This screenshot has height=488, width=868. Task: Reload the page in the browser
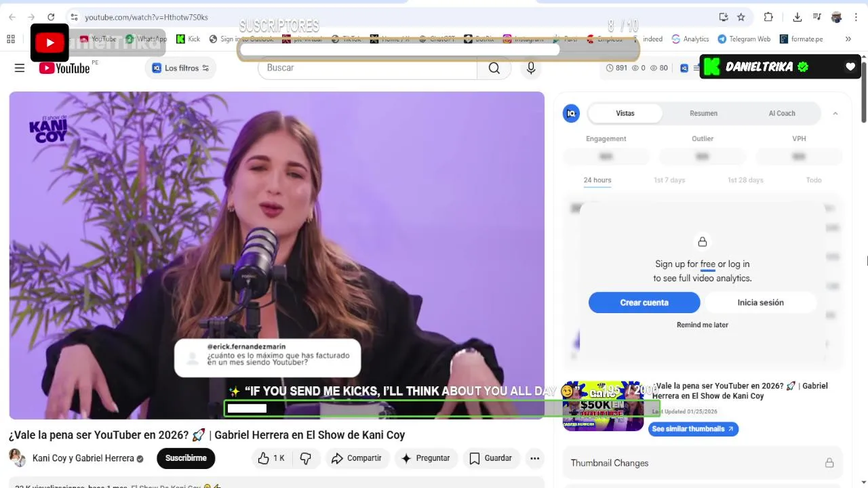51,17
